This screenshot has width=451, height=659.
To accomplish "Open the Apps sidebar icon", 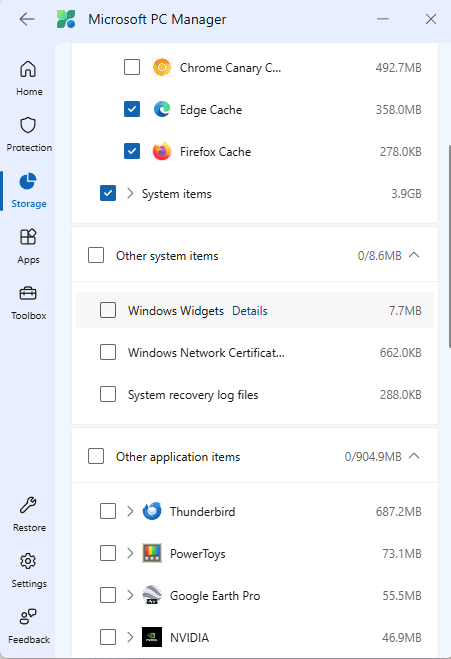I will tap(28, 237).
